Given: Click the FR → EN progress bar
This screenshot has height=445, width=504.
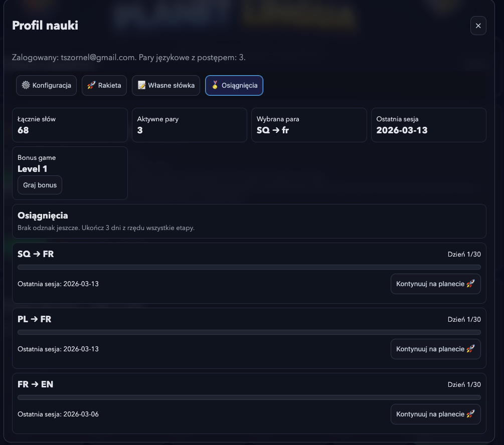Looking at the screenshot, I should click(x=249, y=397).
